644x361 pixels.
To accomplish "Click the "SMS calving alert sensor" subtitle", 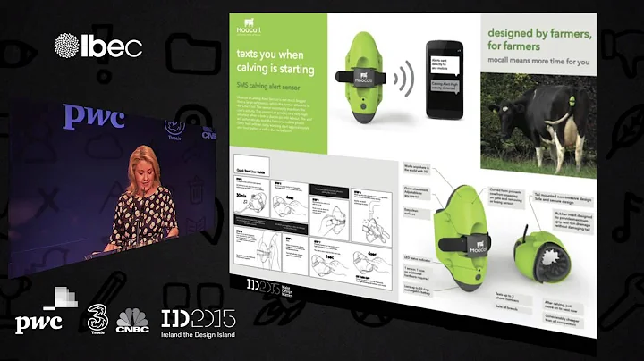I will coord(267,86).
